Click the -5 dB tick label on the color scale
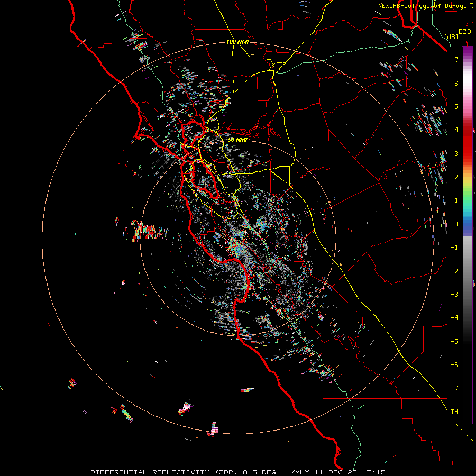476x476 pixels. coord(454,342)
